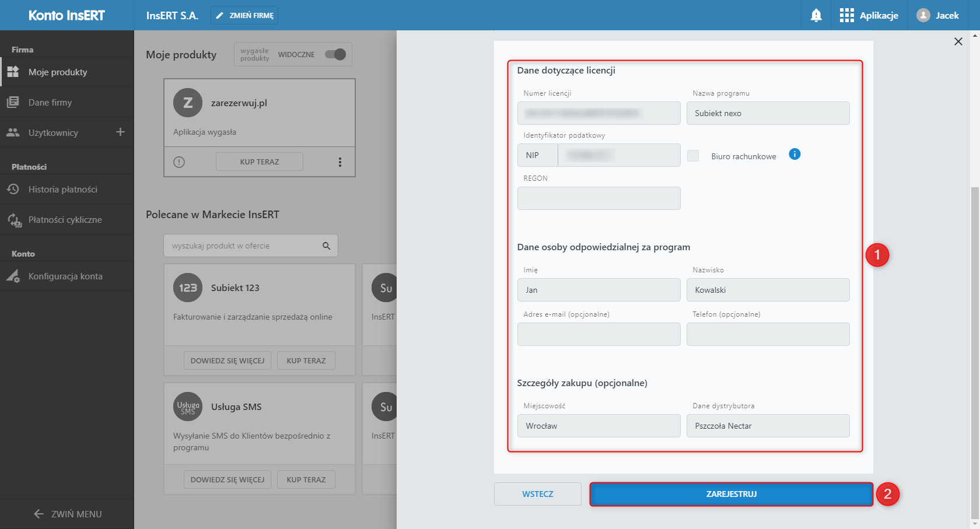Click KUP TERAZ for Usługa SMS

[306, 479]
